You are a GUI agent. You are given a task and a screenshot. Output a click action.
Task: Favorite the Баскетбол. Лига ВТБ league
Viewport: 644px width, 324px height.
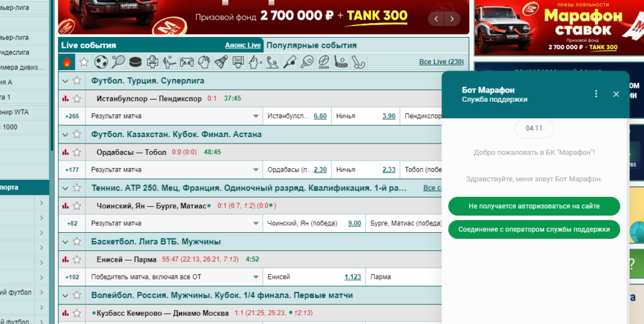(77, 242)
